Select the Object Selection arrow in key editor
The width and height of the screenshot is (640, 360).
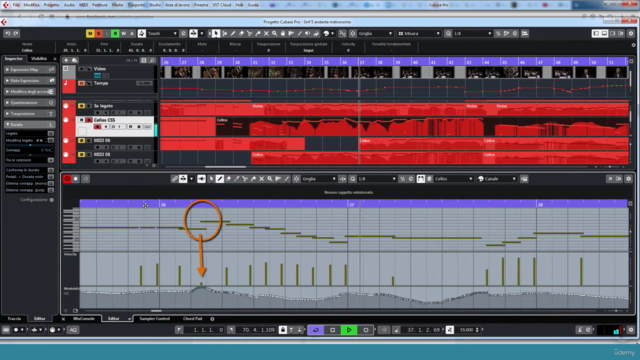coord(211,179)
